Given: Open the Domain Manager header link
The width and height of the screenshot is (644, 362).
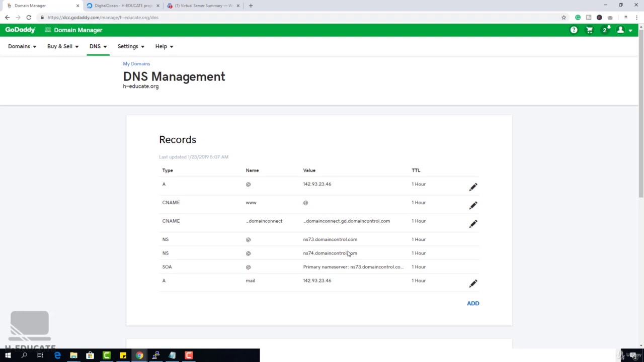Looking at the screenshot, I should (x=78, y=30).
